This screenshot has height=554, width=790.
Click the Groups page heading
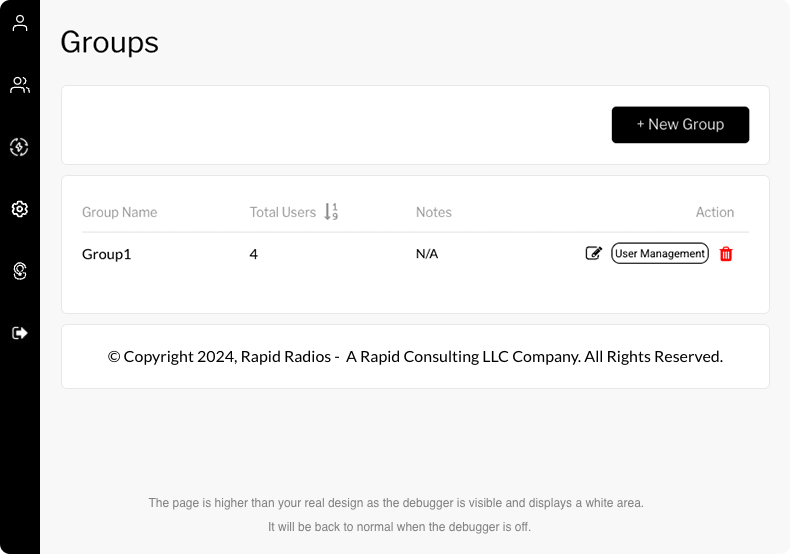109,42
